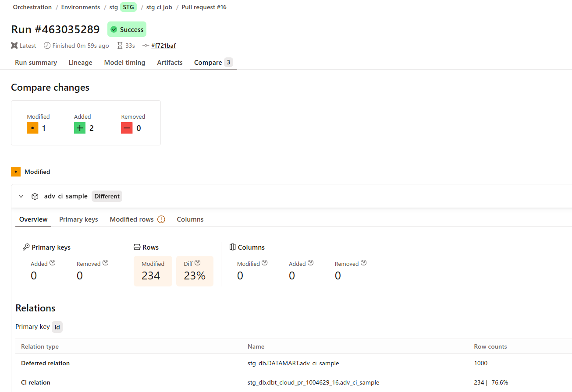Click the hourglass duration icon

(120, 46)
